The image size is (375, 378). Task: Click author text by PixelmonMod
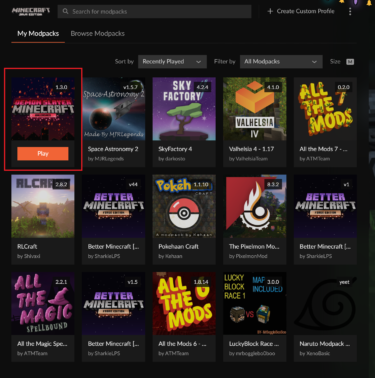248,256
